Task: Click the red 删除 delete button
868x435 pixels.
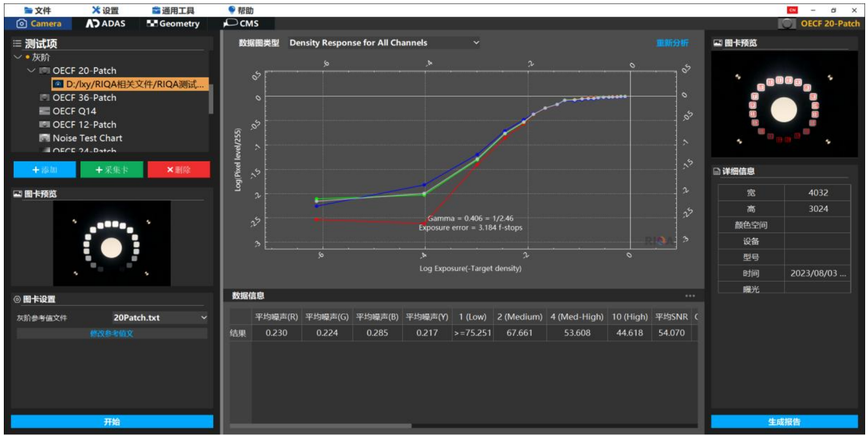Action: (178, 169)
